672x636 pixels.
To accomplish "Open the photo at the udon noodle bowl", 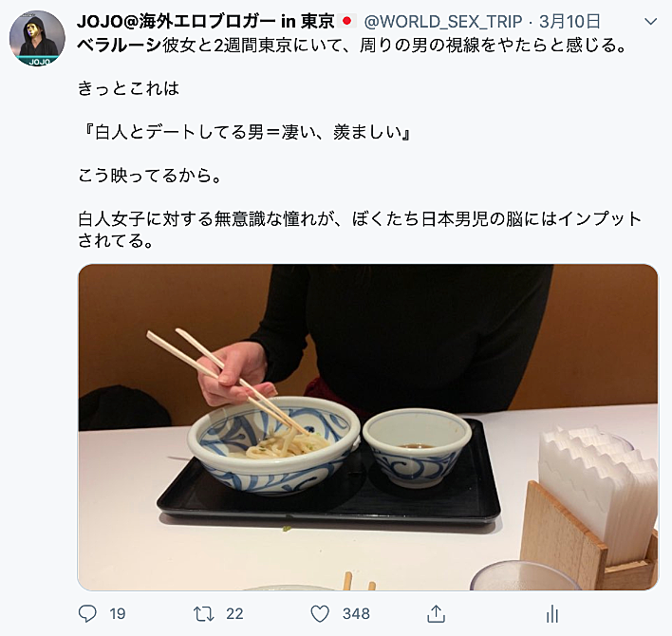I will (x=274, y=445).
